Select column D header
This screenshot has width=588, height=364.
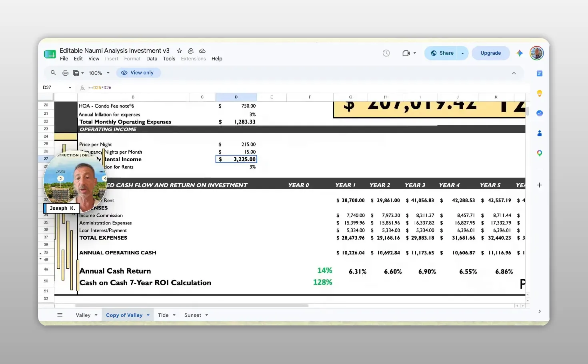(x=236, y=97)
